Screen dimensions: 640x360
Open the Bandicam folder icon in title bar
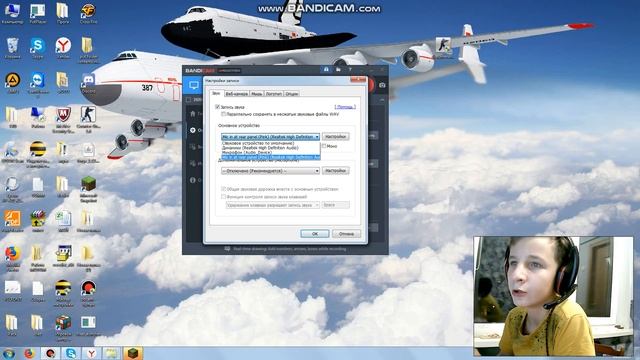(338, 70)
